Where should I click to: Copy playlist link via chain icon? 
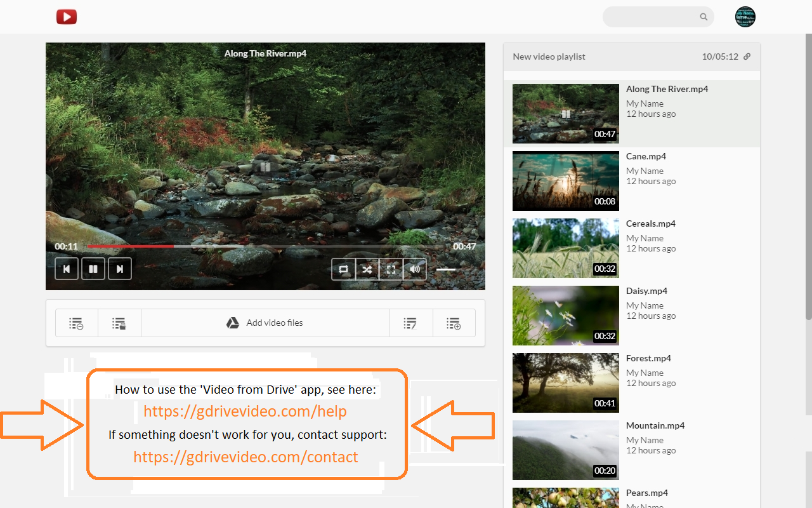point(747,57)
